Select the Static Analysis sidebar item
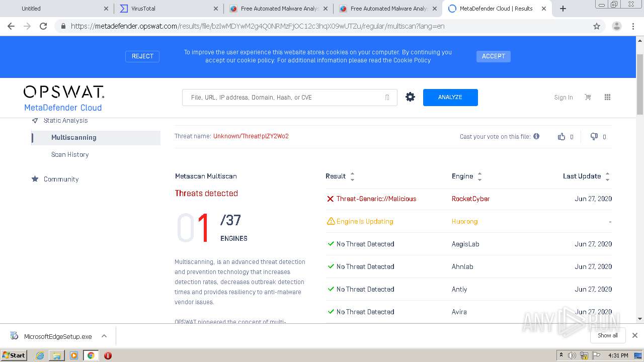 click(x=65, y=121)
